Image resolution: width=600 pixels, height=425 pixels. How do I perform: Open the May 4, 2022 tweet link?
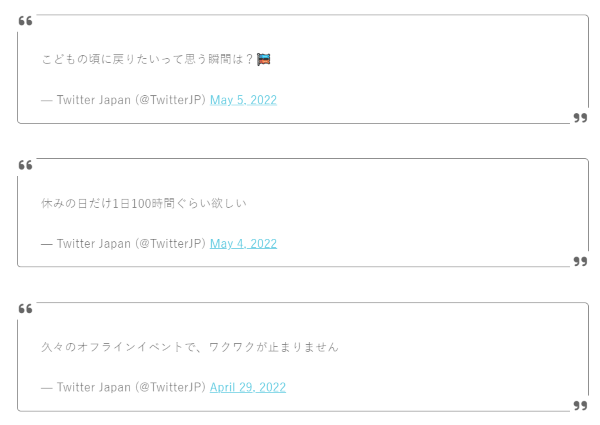click(x=243, y=244)
